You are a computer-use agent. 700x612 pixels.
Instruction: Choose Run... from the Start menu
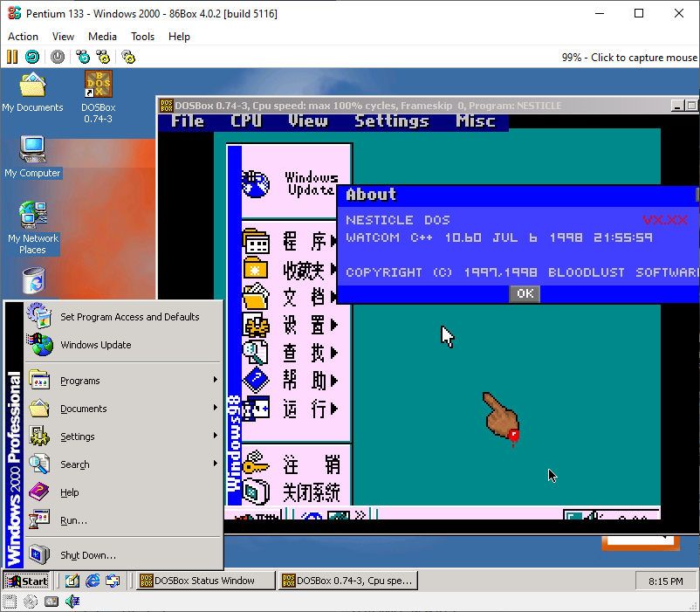(124, 520)
